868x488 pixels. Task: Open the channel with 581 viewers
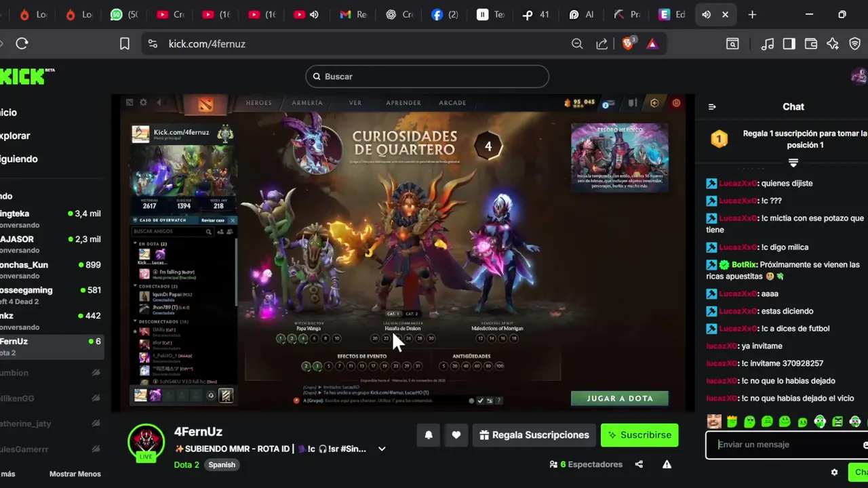(x=51, y=295)
